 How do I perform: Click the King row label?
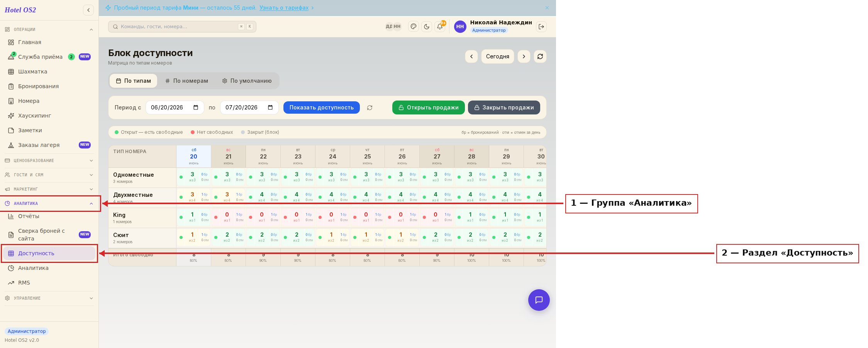(x=119, y=215)
